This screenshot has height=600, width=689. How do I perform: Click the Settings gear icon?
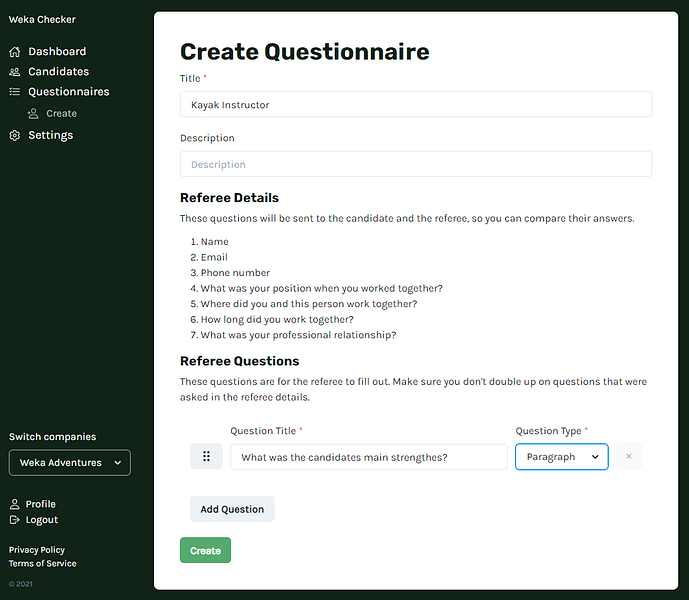pyautogui.click(x=15, y=135)
